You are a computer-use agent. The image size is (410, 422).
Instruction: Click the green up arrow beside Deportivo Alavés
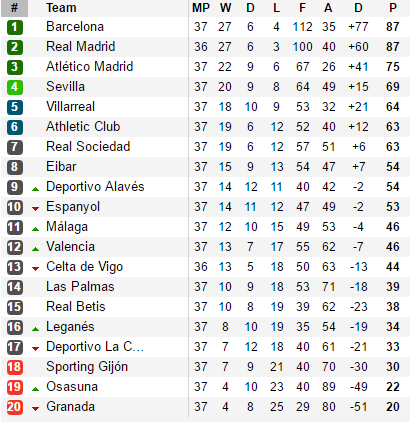[x=35, y=189]
